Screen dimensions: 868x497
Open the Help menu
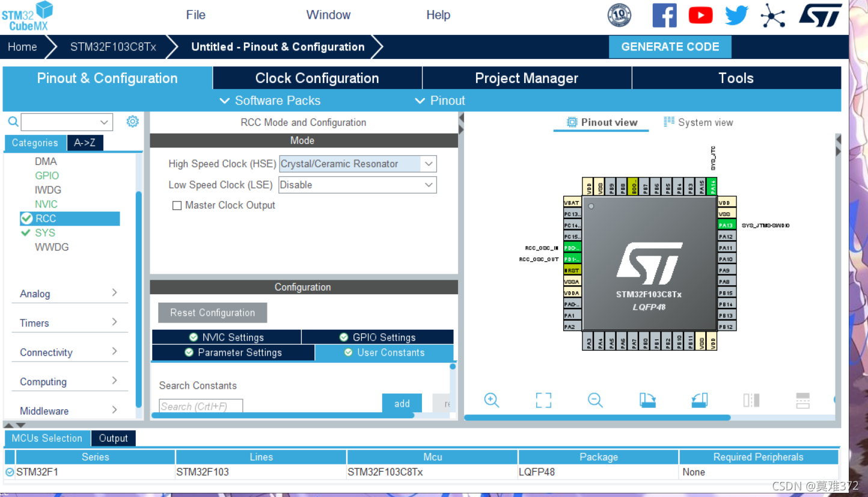(x=438, y=15)
